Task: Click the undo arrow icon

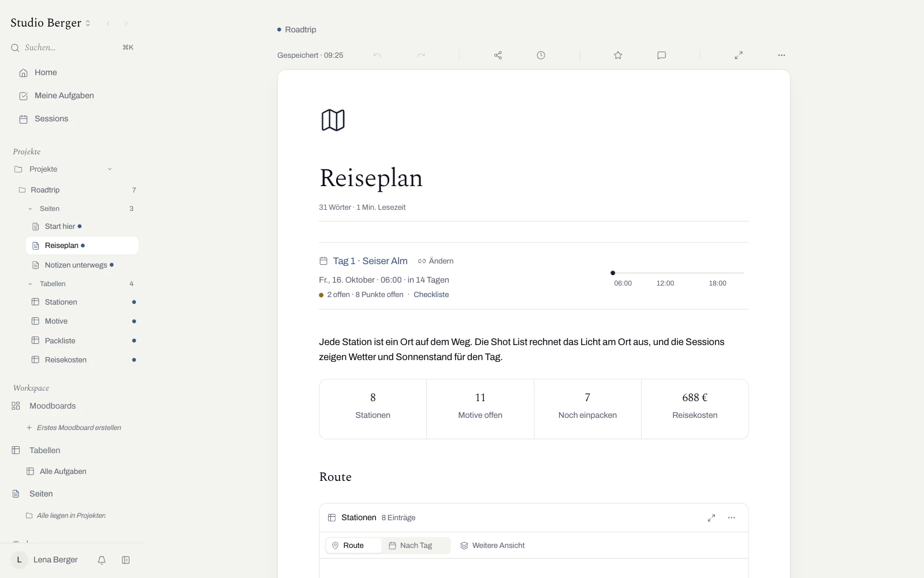Action: (377, 55)
